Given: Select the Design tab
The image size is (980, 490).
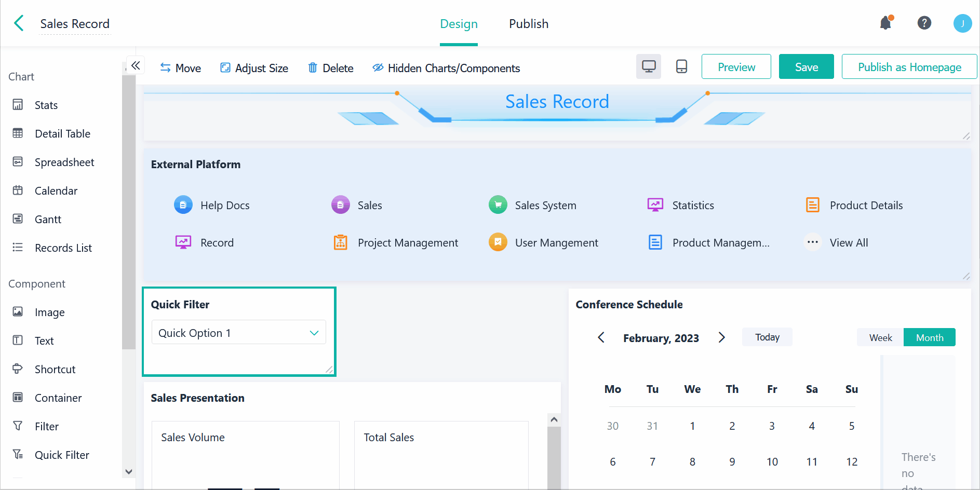Looking at the screenshot, I should click(459, 24).
